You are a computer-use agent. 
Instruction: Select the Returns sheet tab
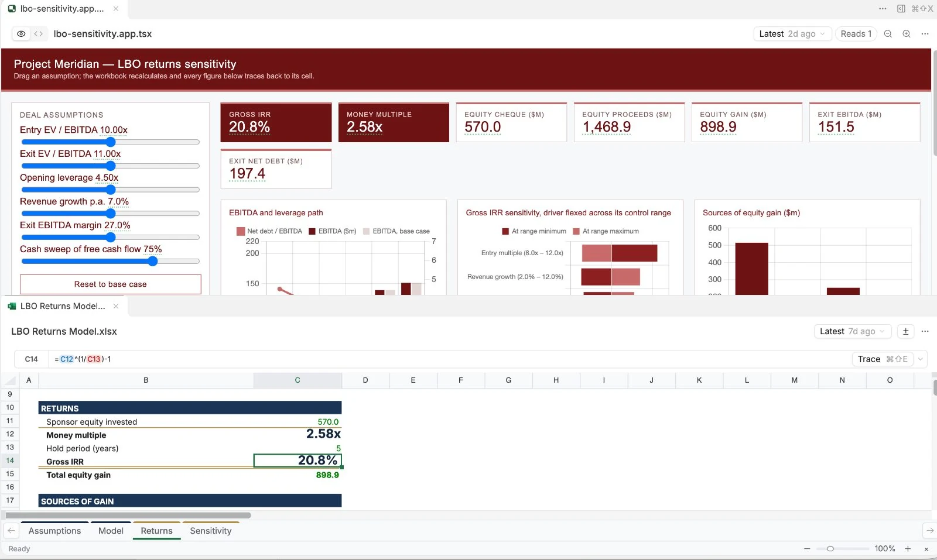tap(156, 531)
